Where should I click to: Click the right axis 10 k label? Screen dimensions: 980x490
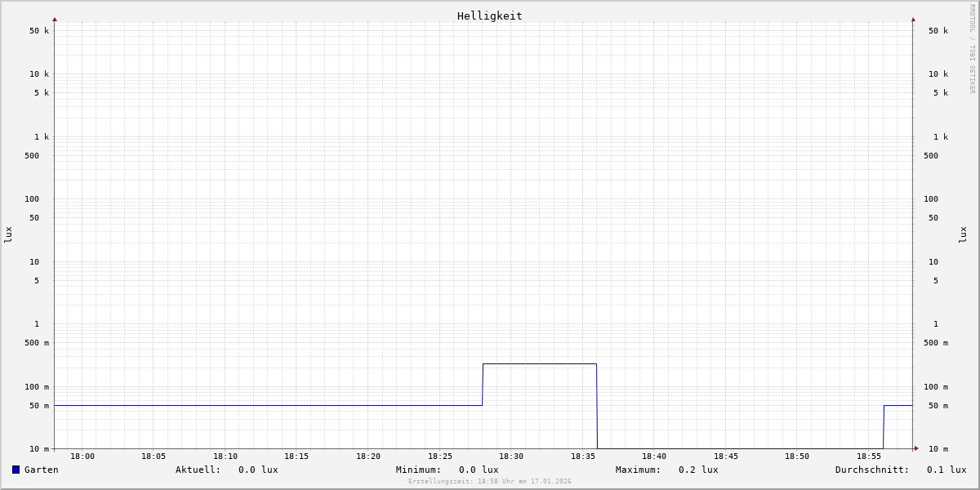click(x=938, y=74)
